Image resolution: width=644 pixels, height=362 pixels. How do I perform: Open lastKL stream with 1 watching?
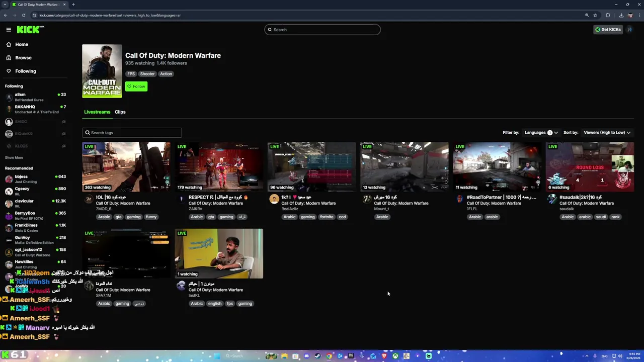coord(219,253)
